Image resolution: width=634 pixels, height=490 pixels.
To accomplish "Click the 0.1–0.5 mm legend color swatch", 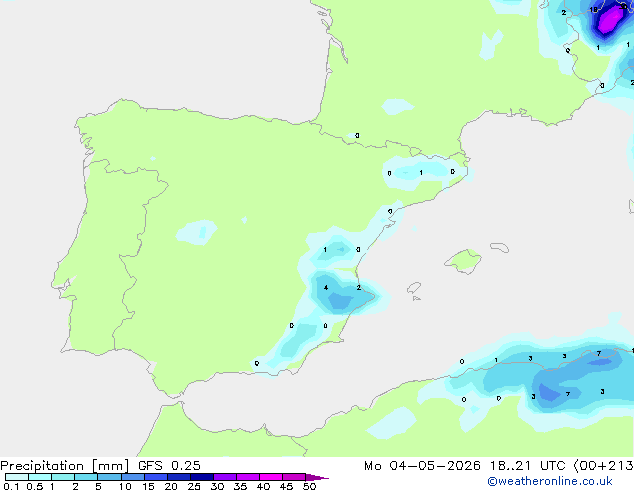I will [17, 477].
